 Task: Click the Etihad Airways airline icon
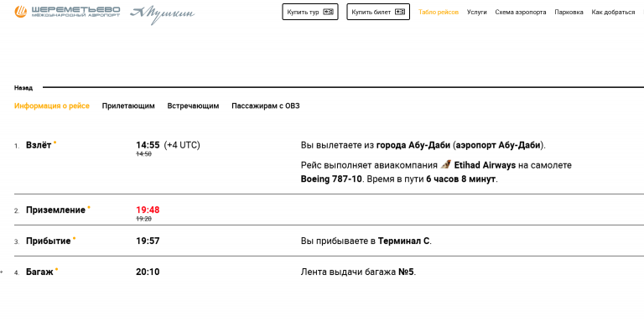click(x=445, y=164)
